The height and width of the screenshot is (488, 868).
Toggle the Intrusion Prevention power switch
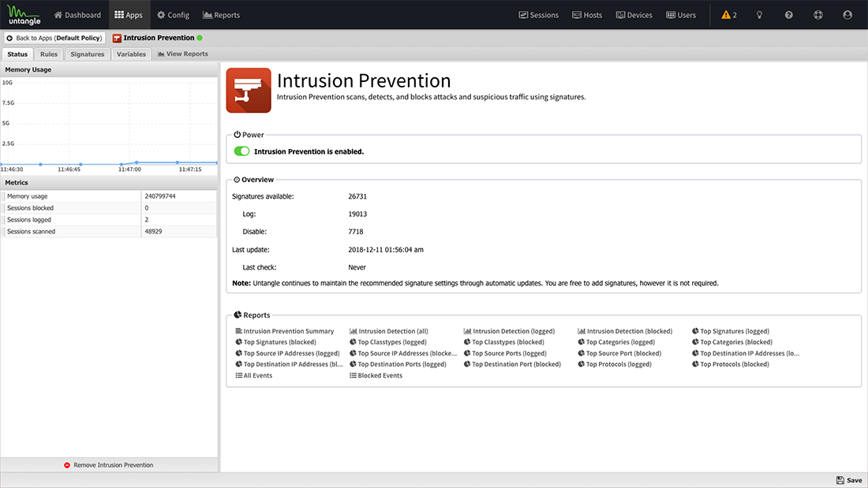[242, 151]
